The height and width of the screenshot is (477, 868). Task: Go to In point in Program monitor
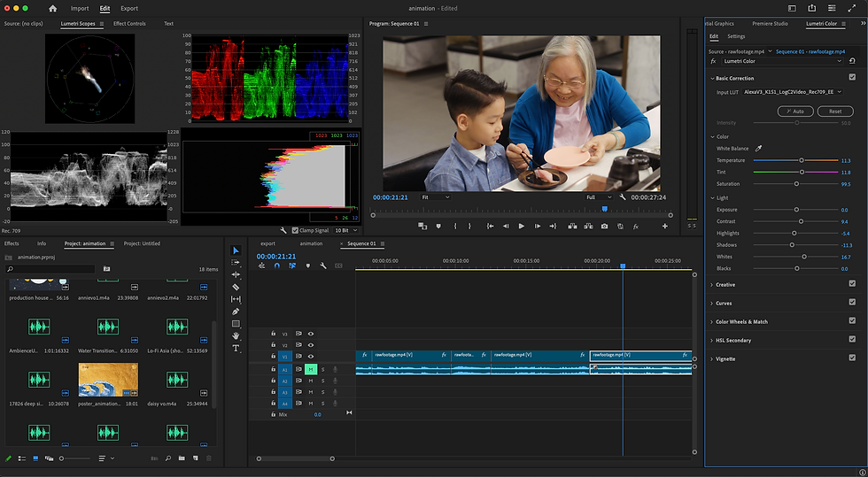tap(490, 227)
